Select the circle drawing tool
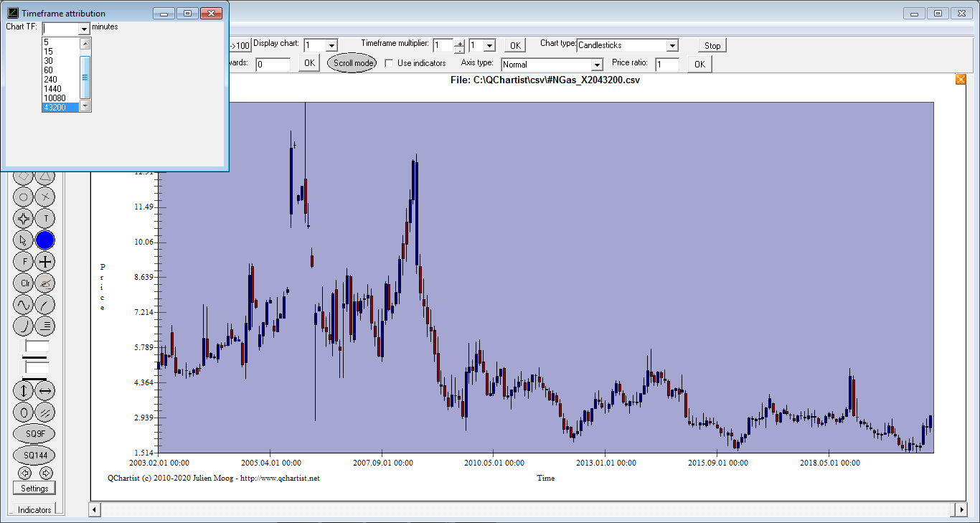The width and height of the screenshot is (980, 523). (24, 197)
